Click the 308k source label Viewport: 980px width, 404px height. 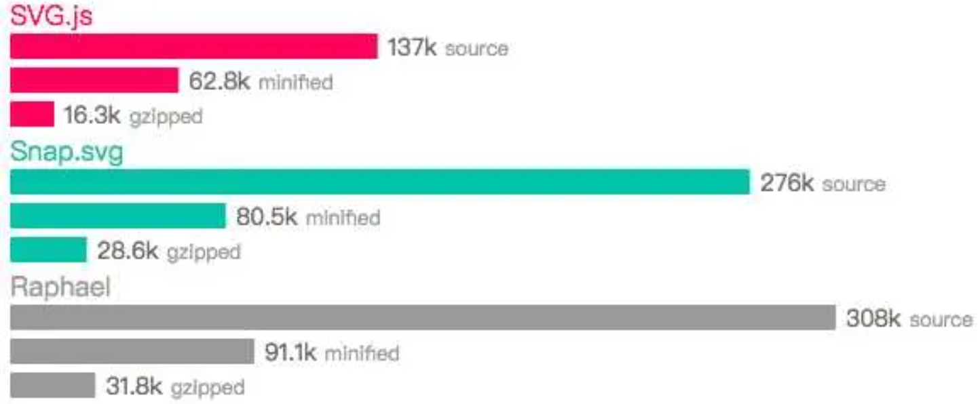click(x=909, y=319)
